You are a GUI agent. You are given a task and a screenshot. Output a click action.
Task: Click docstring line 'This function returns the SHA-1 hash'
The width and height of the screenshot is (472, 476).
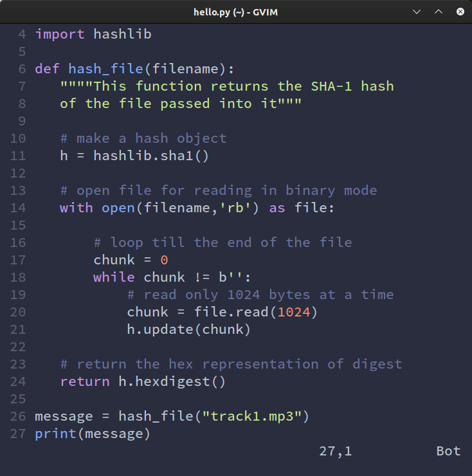point(227,86)
